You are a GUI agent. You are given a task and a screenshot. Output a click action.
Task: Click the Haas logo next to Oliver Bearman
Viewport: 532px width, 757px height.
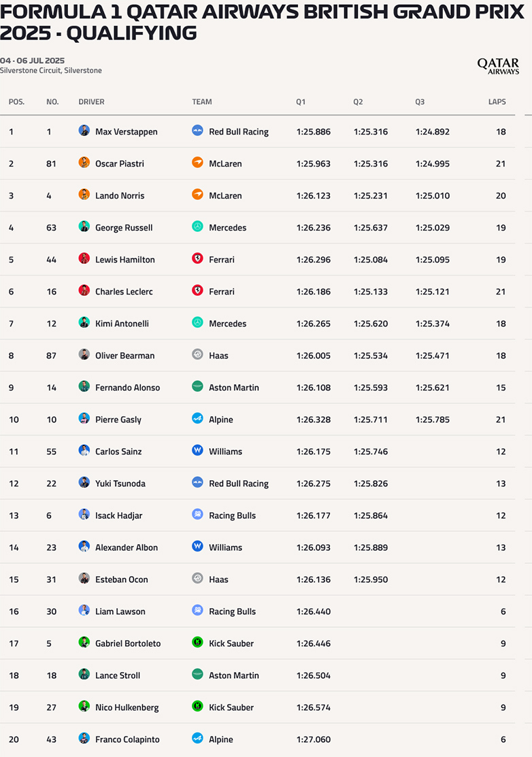coord(197,354)
